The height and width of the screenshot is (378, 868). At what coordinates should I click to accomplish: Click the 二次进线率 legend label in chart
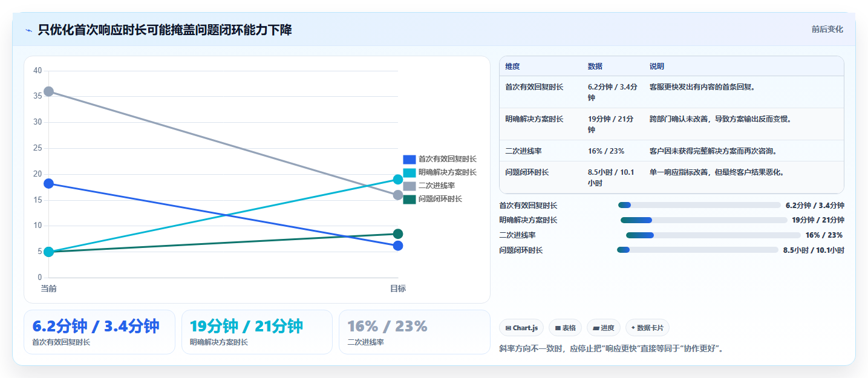coord(436,186)
